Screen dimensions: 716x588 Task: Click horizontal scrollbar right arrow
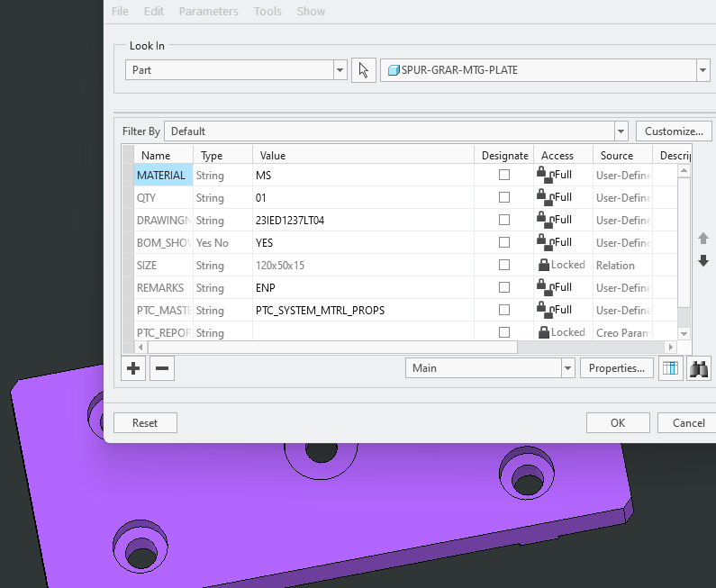click(x=671, y=347)
